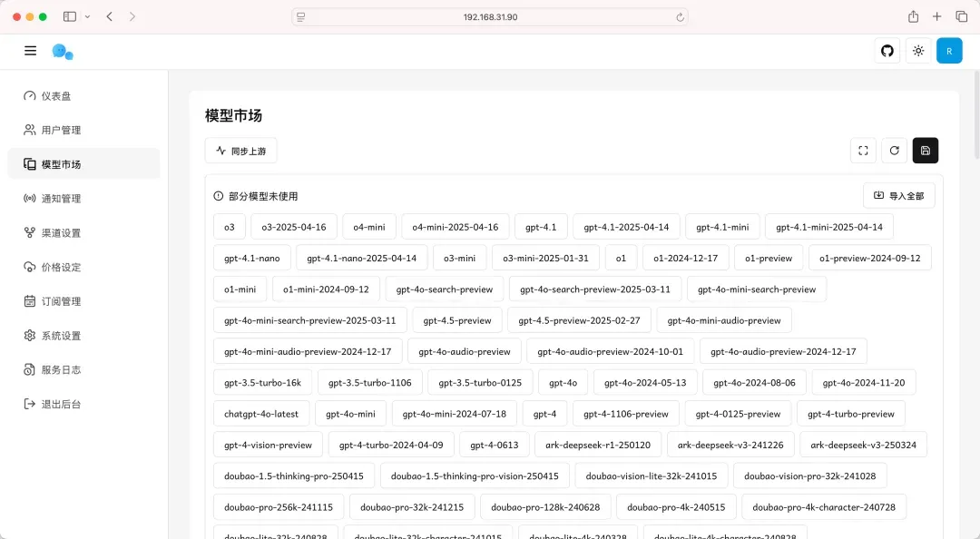The height and width of the screenshot is (539, 980).
Task: Select the ark-deepseek-v3-250324 model tag
Action: pyautogui.click(x=863, y=445)
